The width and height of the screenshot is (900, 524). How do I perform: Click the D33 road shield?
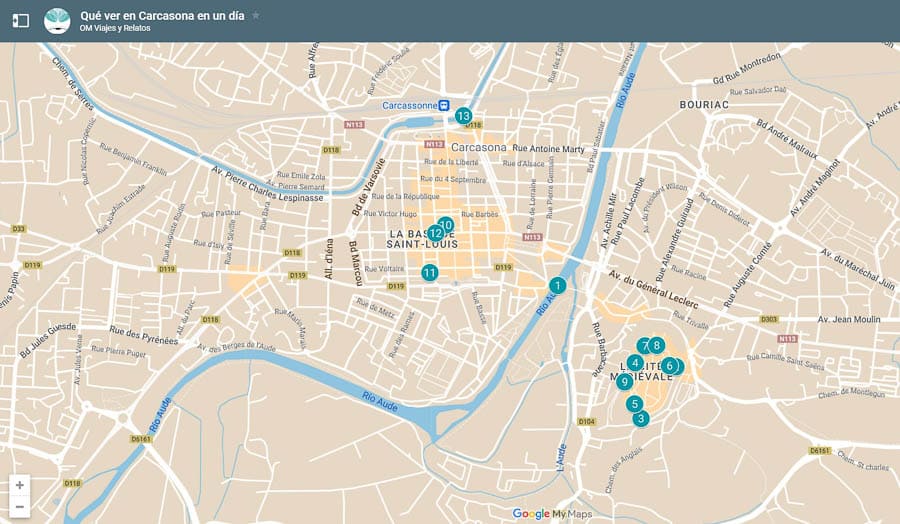tap(18, 228)
